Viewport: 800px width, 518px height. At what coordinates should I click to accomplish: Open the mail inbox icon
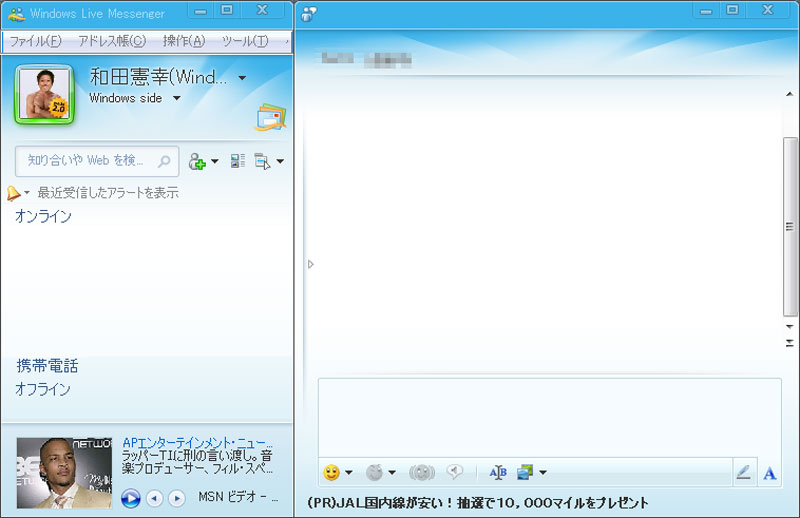[x=270, y=117]
